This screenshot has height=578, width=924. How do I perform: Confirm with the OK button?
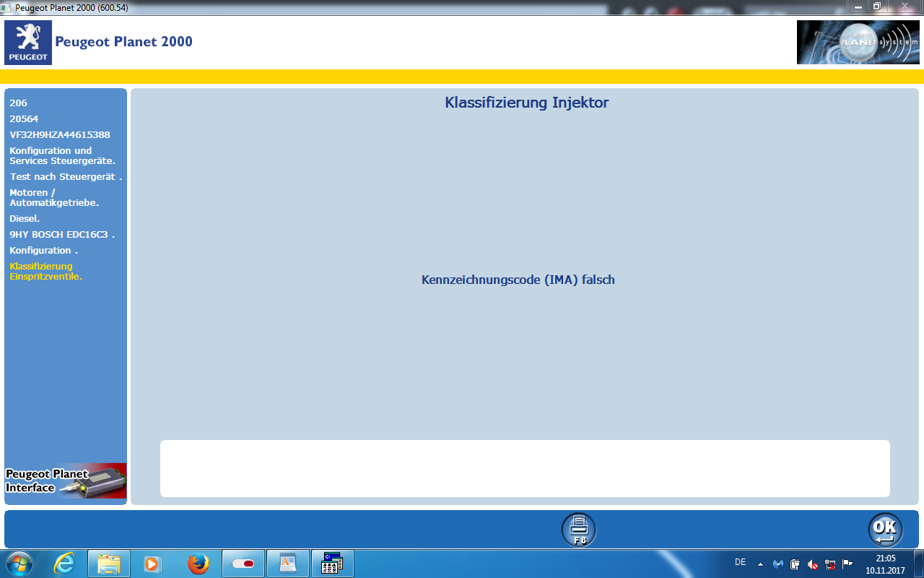(885, 530)
